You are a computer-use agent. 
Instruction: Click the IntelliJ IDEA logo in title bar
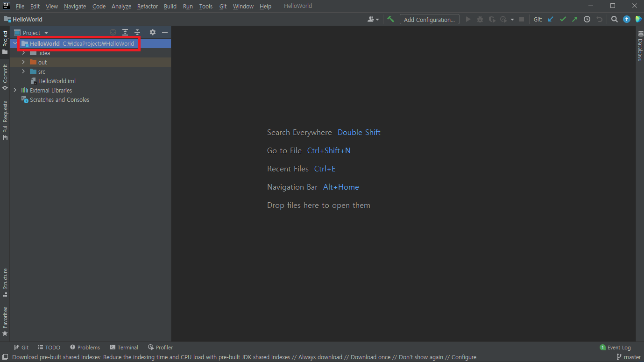click(x=7, y=6)
